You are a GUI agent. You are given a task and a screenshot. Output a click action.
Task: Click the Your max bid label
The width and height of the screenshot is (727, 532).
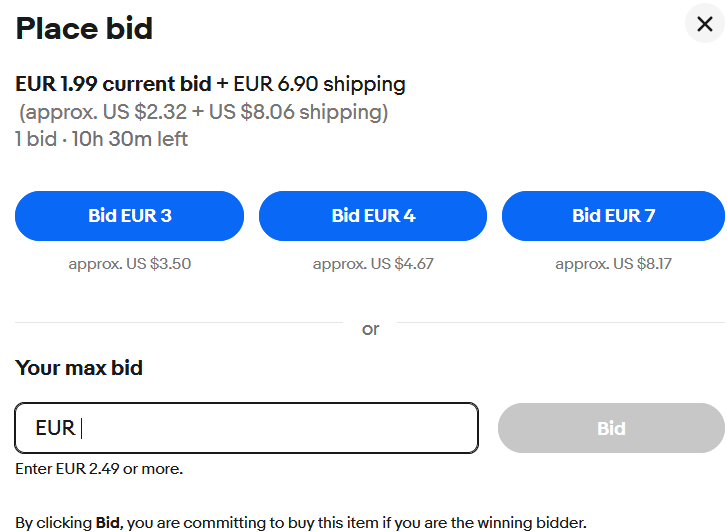tap(79, 368)
